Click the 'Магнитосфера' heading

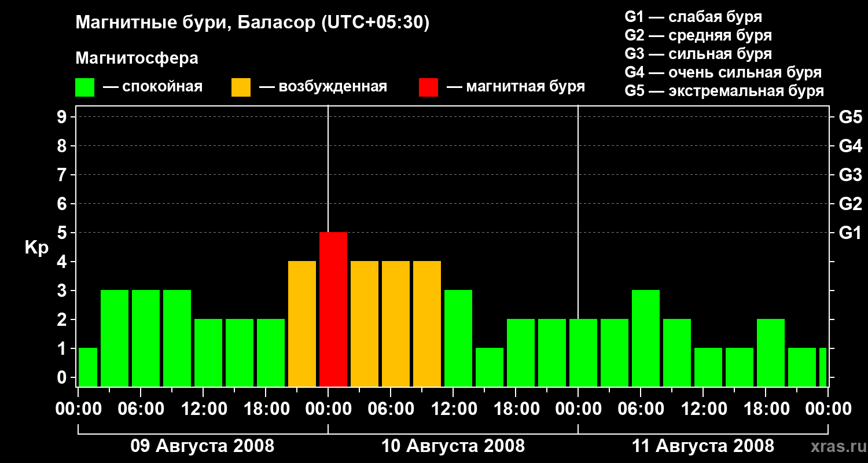point(137,58)
